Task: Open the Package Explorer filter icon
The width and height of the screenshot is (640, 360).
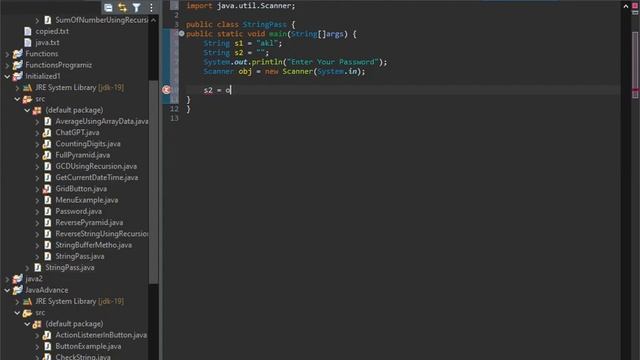Action: [x=136, y=7]
